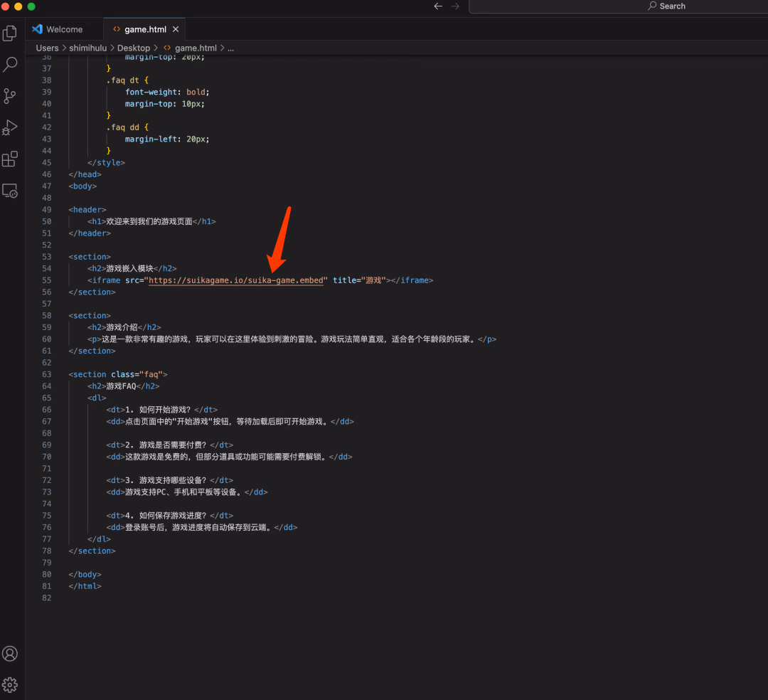Click Users in the breadcrumb path

[47, 48]
